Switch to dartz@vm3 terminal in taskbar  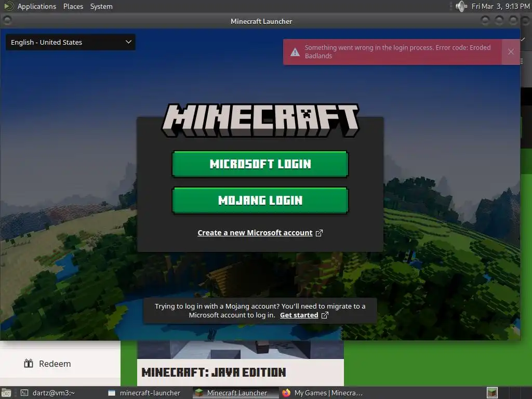(x=54, y=393)
